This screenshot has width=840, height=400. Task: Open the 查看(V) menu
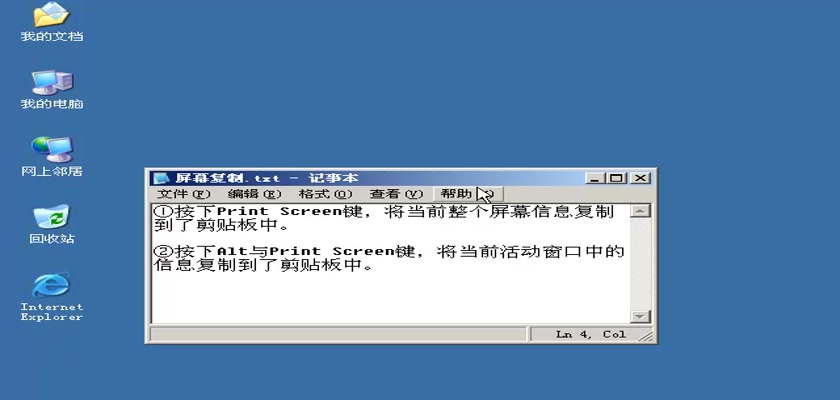click(396, 194)
